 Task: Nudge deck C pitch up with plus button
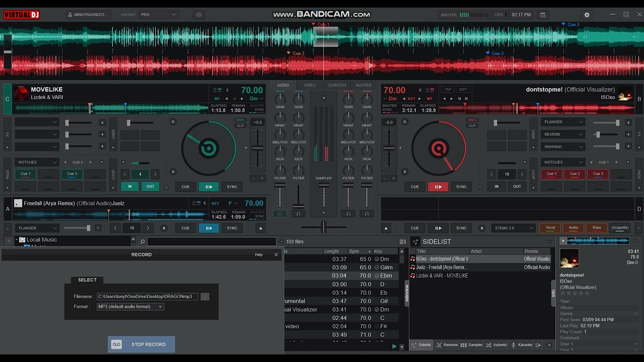tap(262, 178)
